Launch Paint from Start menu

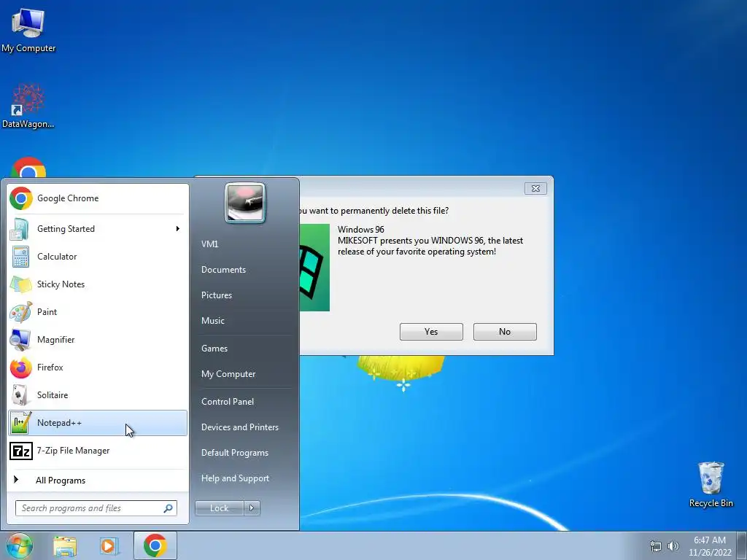(x=98, y=312)
